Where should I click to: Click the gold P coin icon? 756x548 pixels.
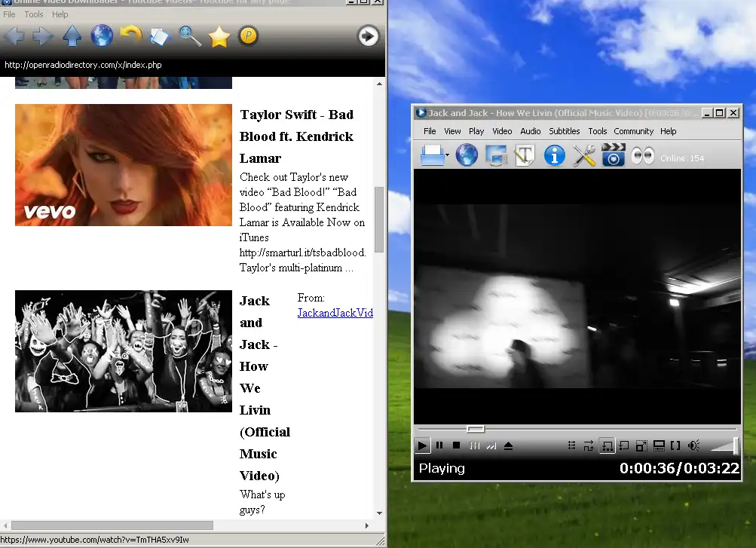248,35
